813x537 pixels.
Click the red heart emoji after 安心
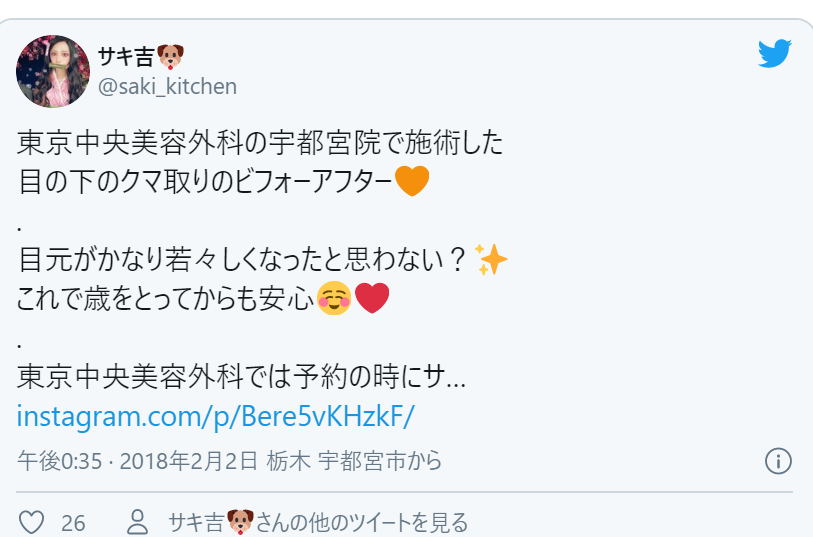click(x=372, y=298)
